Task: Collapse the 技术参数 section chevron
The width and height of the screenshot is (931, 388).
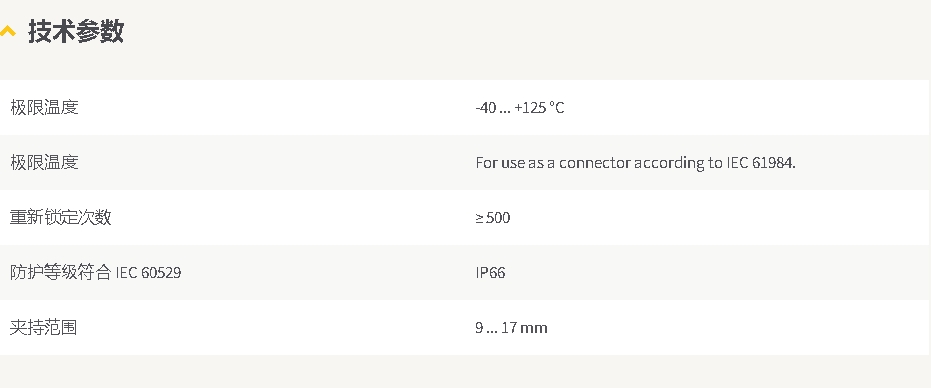Action: pos(8,31)
